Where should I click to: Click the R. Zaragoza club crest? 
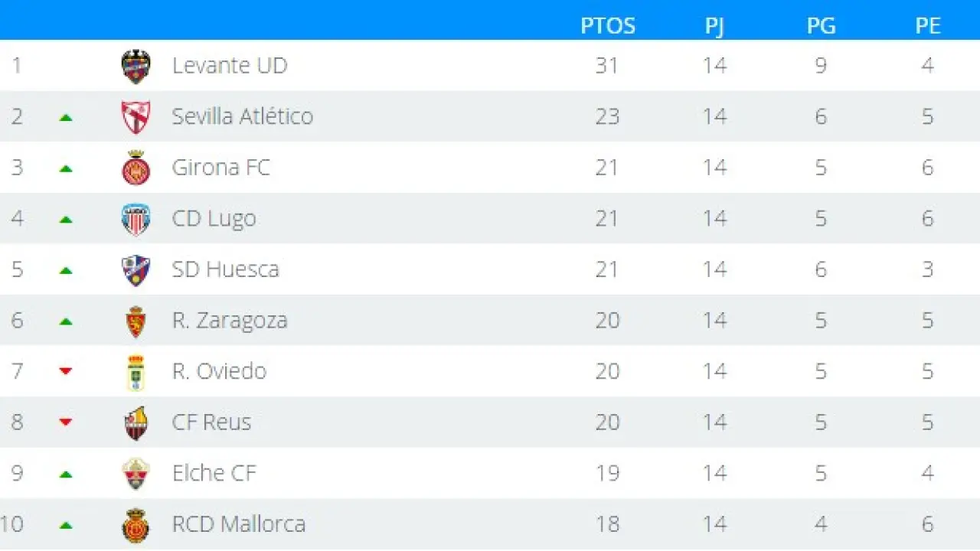[x=136, y=321]
